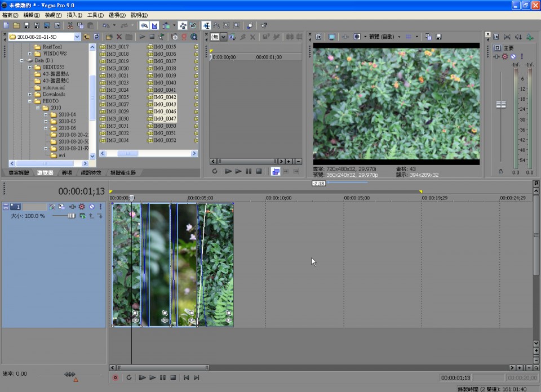Click the Save project floppy disk icon

point(26,25)
